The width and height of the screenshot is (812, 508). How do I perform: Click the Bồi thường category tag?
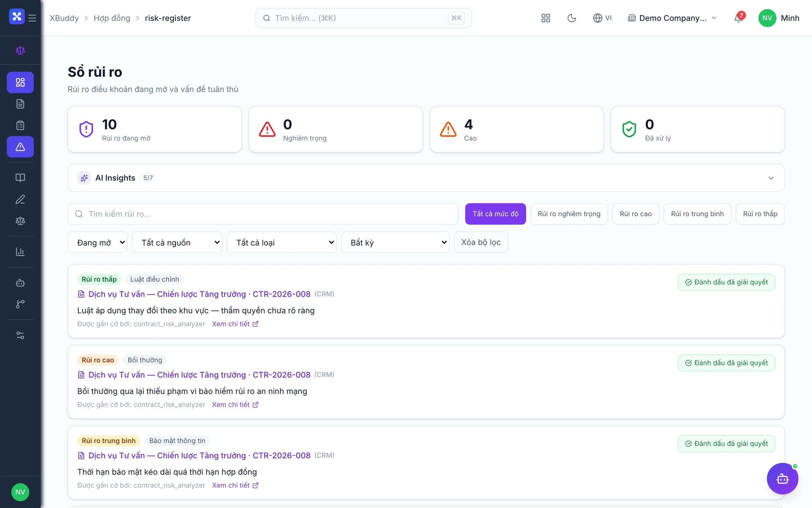coord(145,360)
